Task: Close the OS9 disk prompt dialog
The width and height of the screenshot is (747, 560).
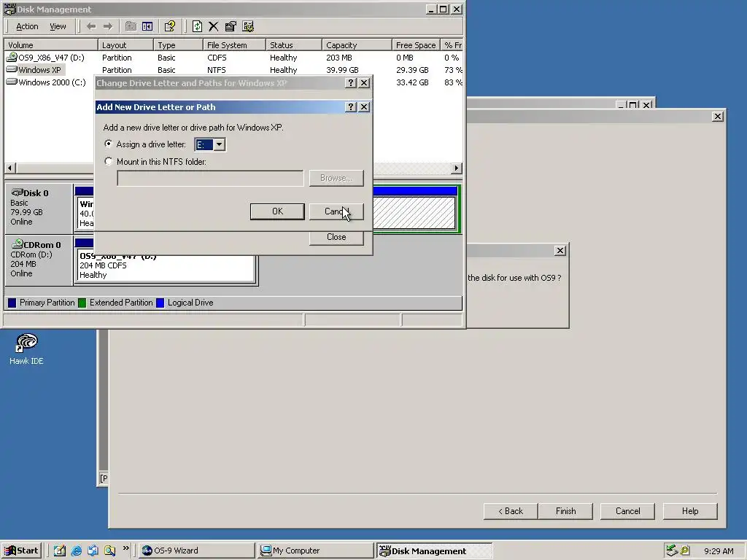Action: coord(560,251)
